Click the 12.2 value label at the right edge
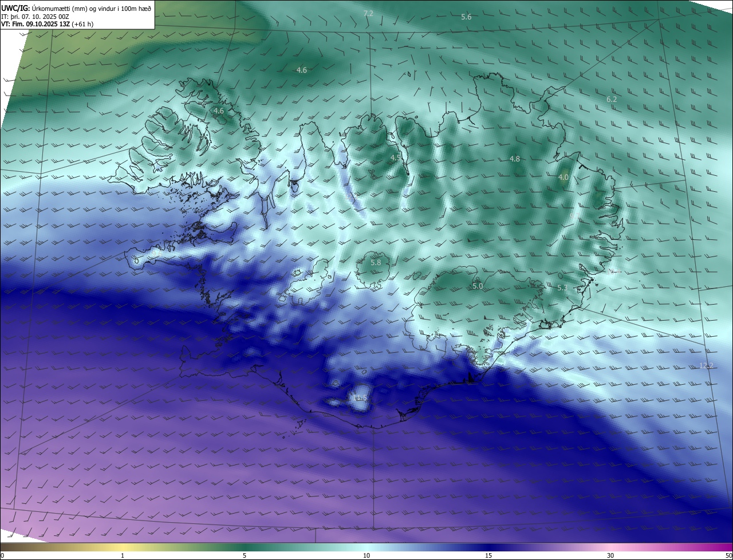Screen dimensions: 733x560 pyautogui.click(x=707, y=366)
